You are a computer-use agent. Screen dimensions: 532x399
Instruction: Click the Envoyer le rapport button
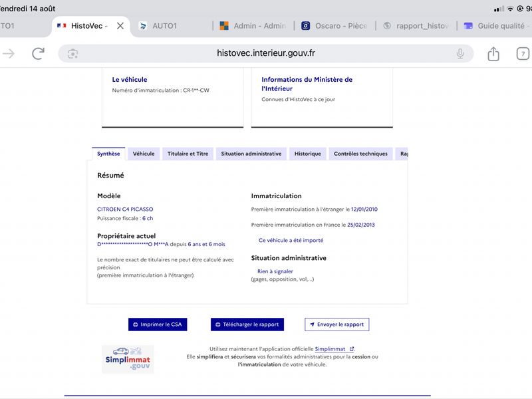pyautogui.click(x=336, y=325)
